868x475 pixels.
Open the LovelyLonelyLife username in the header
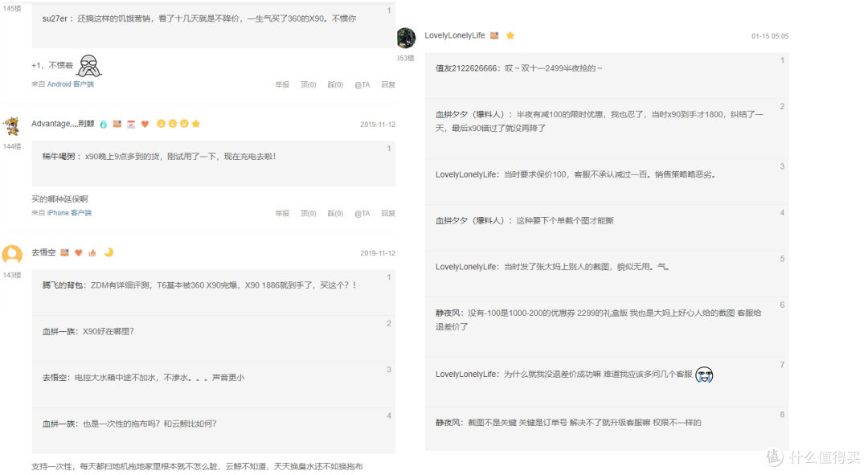pyautogui.click(x=454, y=35)
